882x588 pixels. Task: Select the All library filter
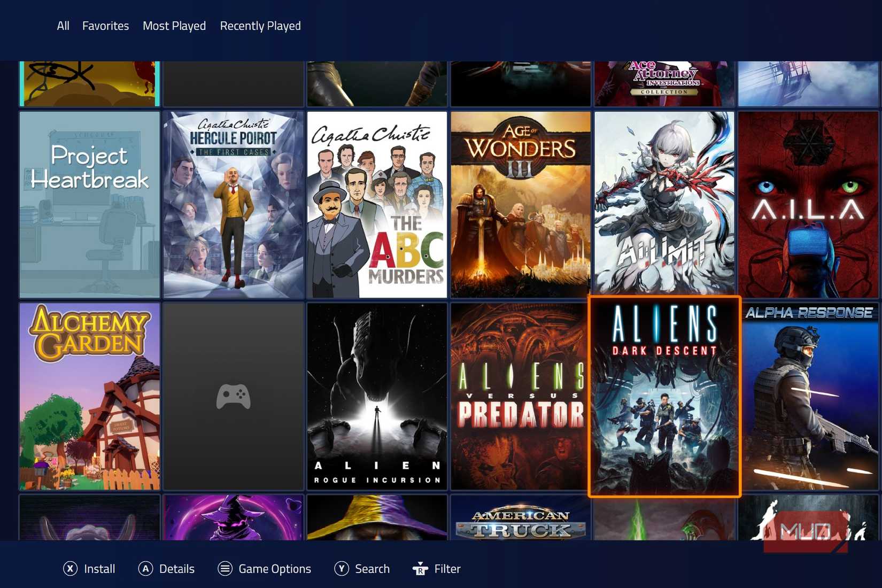(x=62, y=25)
